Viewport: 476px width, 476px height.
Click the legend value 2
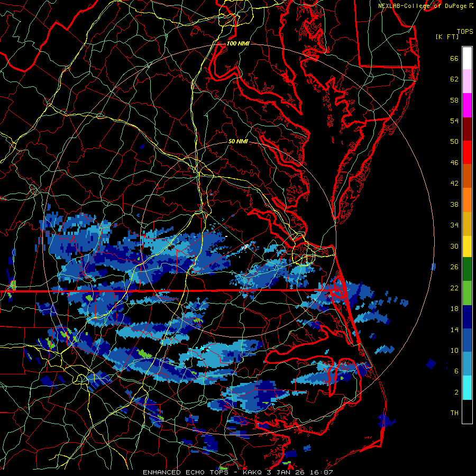click(x=456, y=392)
